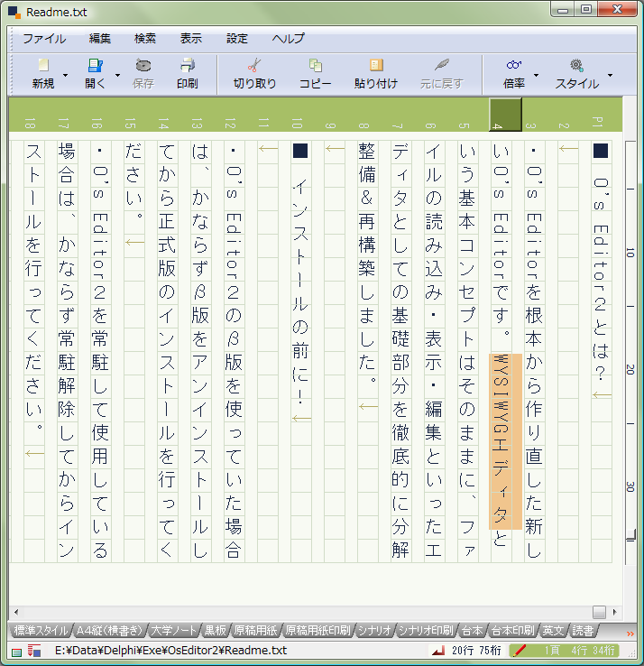The image size is (644, 666).
Task: Click the 切り取り (Cut) scissors icon
Action: 253,65
